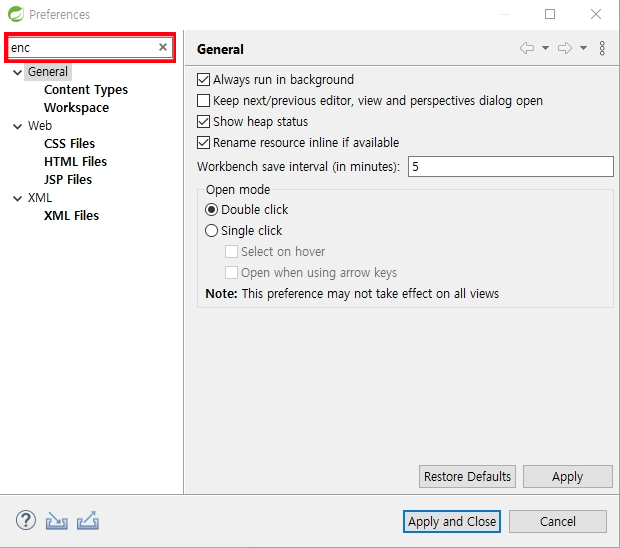This screenshot has height=548, width=620.
Task: Click the Workbench save interval field
Action: [x=510, y=166]
